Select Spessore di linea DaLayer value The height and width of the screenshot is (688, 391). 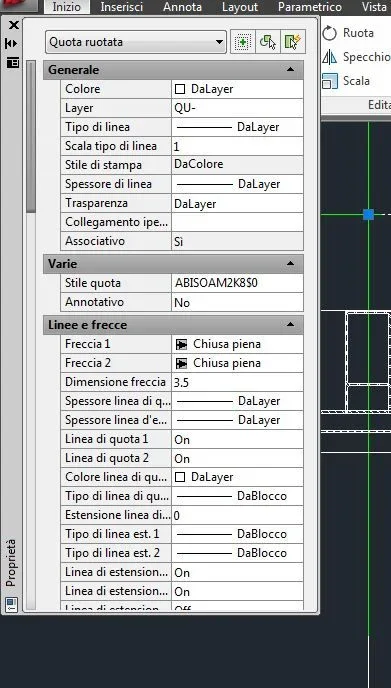[237, 184]
